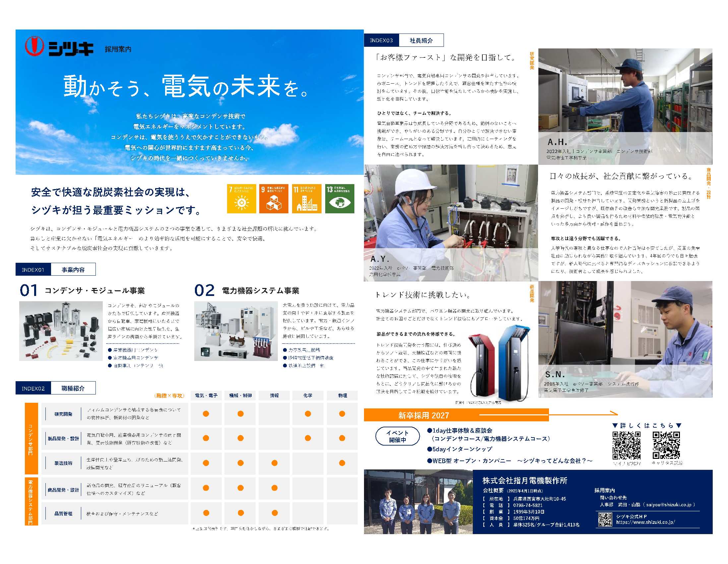Click the orange コンデンサ部門 side label

[31, 438]
